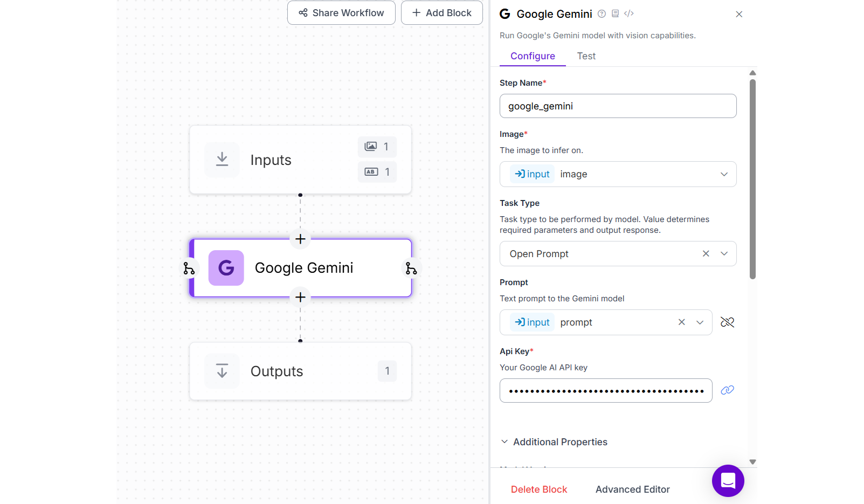Image resolution: width=864 pixels, height=504 pixels.
Task: Select the Configure tab
Action: [x=533, y=56]
